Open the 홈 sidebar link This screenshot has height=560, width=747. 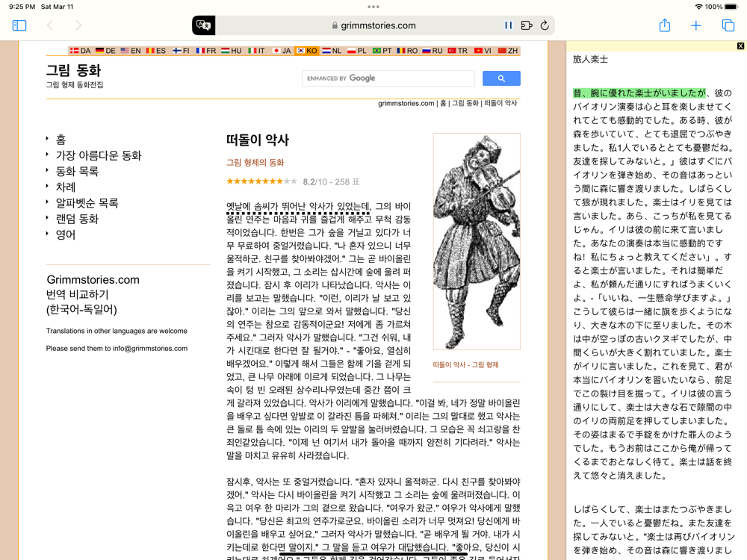61,140
